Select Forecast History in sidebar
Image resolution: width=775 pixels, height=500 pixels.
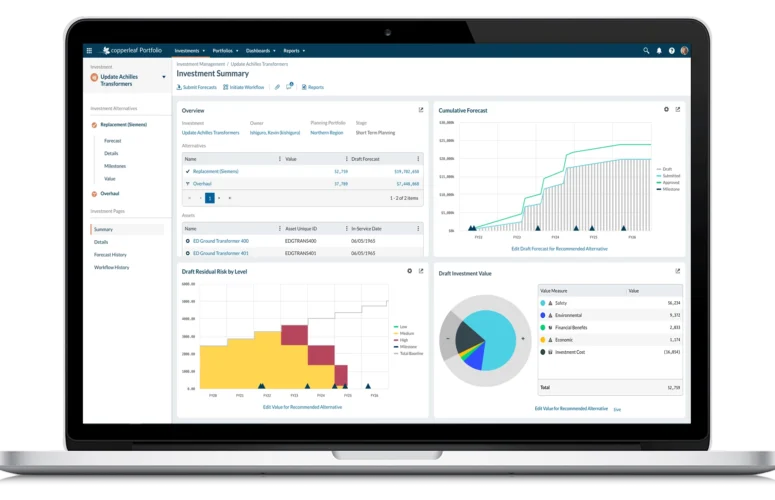(111, 255)
